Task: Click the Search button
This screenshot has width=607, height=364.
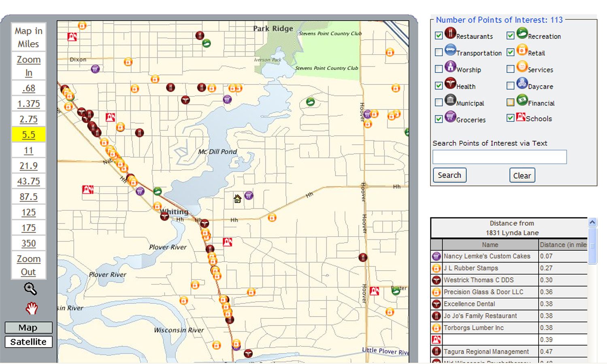Action: click(x=449, y=175)
